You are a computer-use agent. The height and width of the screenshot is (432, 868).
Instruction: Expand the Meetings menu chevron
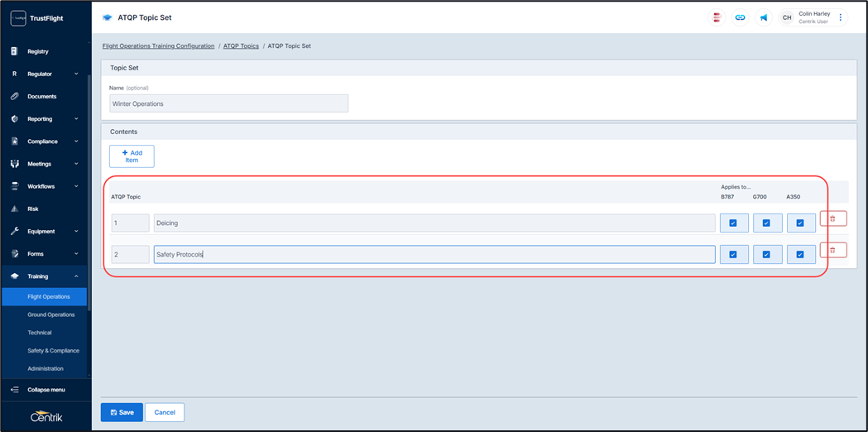76,164
